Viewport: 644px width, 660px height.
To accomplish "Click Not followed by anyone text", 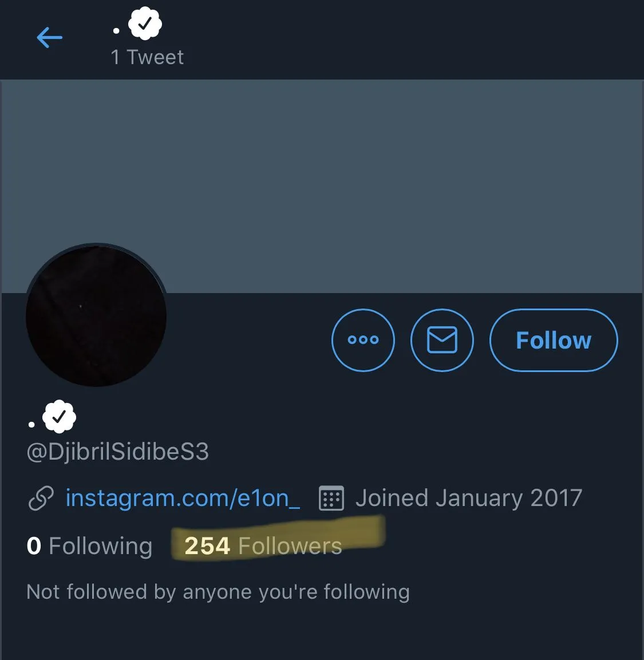I will 218,591.
